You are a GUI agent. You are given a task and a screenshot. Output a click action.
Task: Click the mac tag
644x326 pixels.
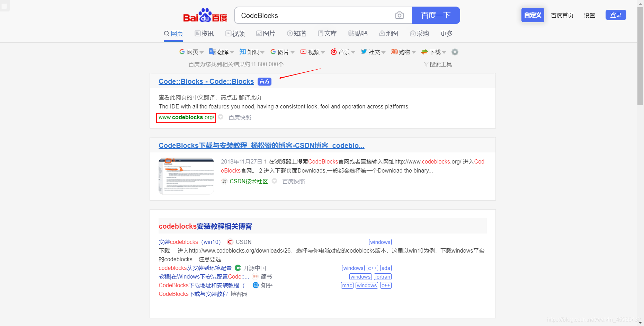(347, 285)
